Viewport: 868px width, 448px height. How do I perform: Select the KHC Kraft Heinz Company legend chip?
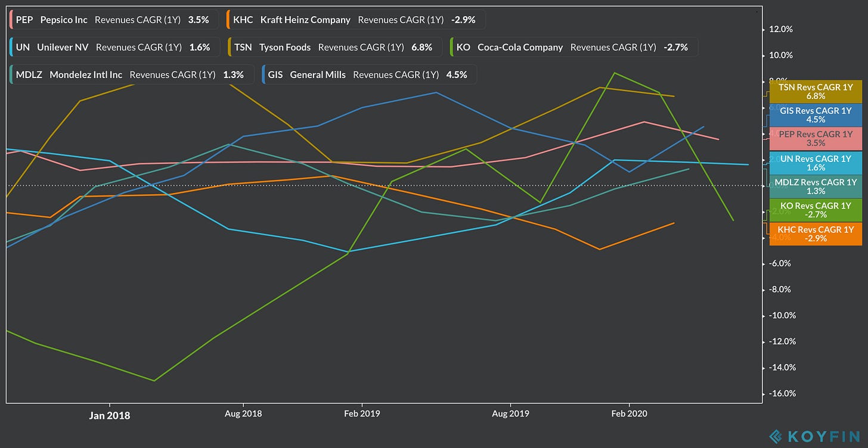pyautogui.click(x=355, y=20)
